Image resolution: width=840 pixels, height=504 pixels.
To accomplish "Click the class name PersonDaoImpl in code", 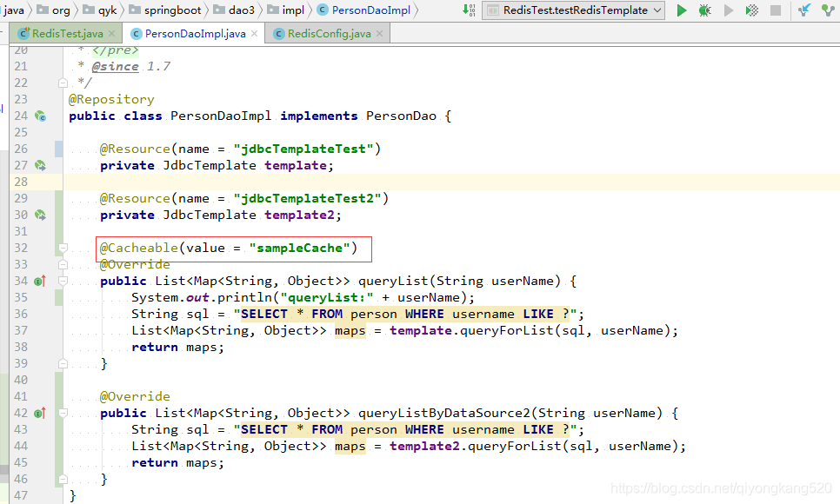I will [x=221, y=116].
